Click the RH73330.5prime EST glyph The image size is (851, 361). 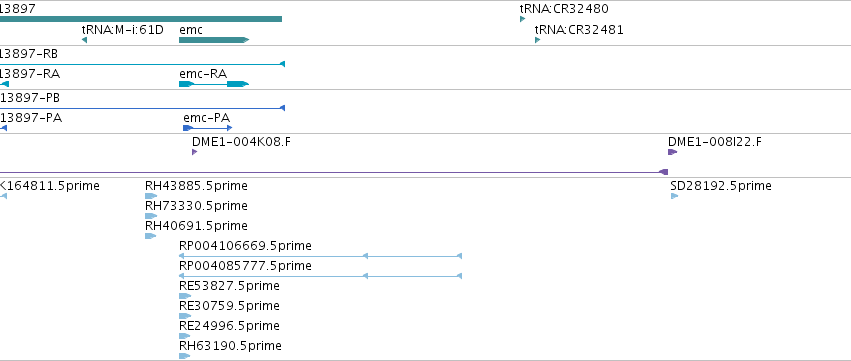(151, 216)
